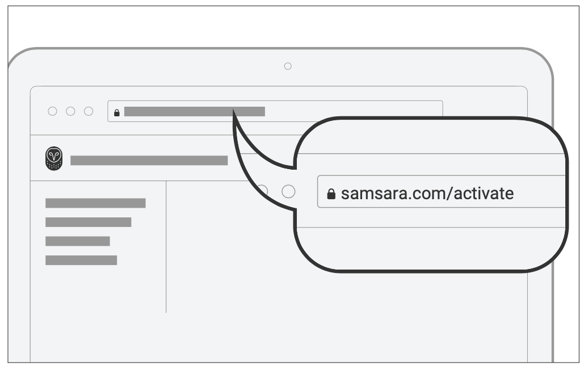Open the first sidebar menu item
This screenshot has height=370, width=588.
pyautogui.click(x=95, y=203)
